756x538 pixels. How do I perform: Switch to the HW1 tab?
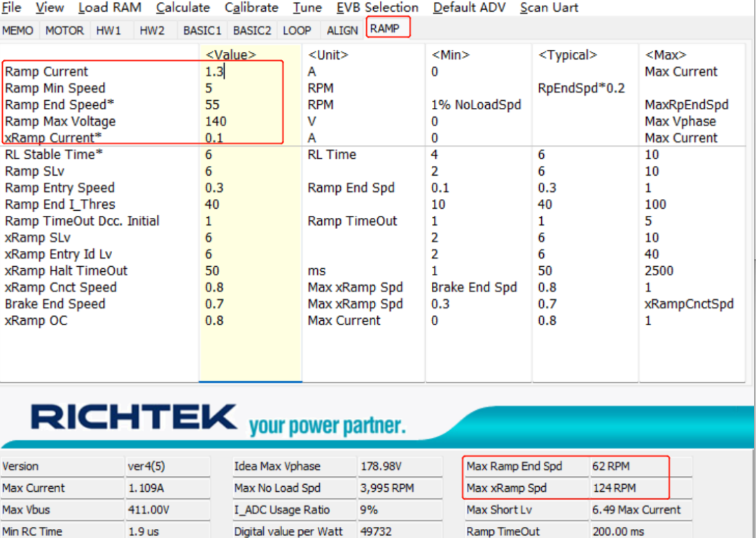108,30
